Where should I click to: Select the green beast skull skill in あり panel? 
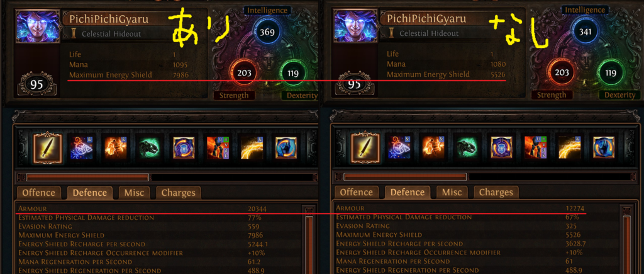[150, 148]
